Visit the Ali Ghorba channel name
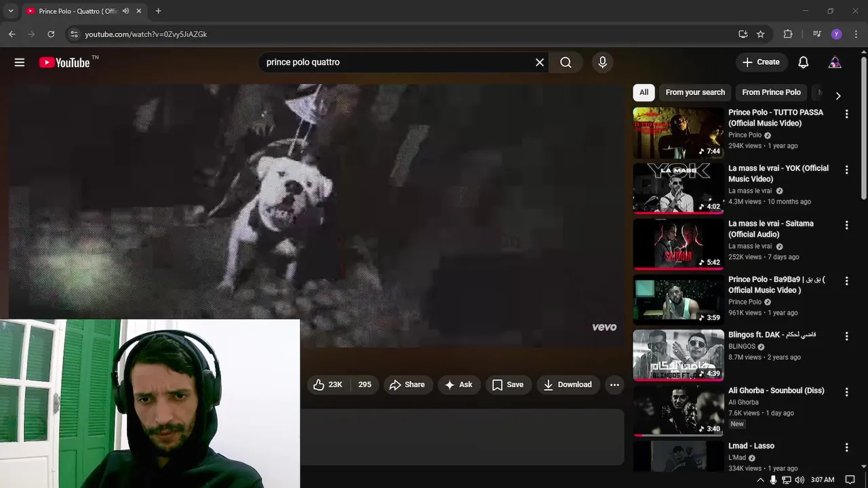The image size is (868, 488). (x=743, y=402)
